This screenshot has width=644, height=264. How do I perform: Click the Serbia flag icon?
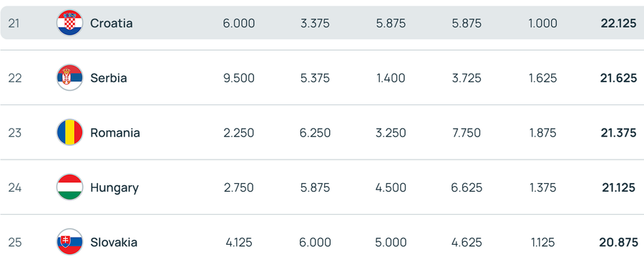coord(70,77)
